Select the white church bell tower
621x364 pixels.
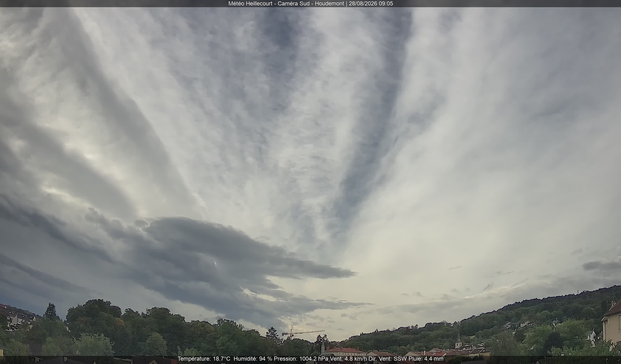pyautogui.click(x=458, y=341)
